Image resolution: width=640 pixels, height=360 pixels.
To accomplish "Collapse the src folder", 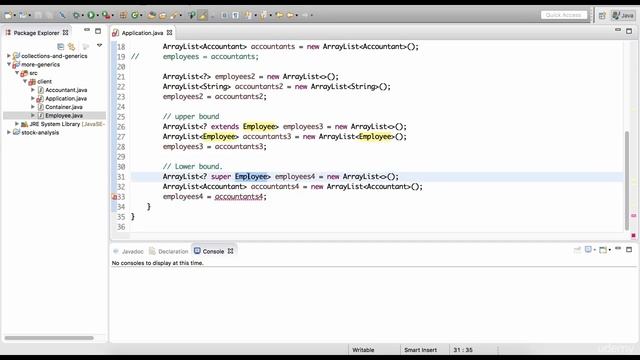I will [x=17, y=73].
